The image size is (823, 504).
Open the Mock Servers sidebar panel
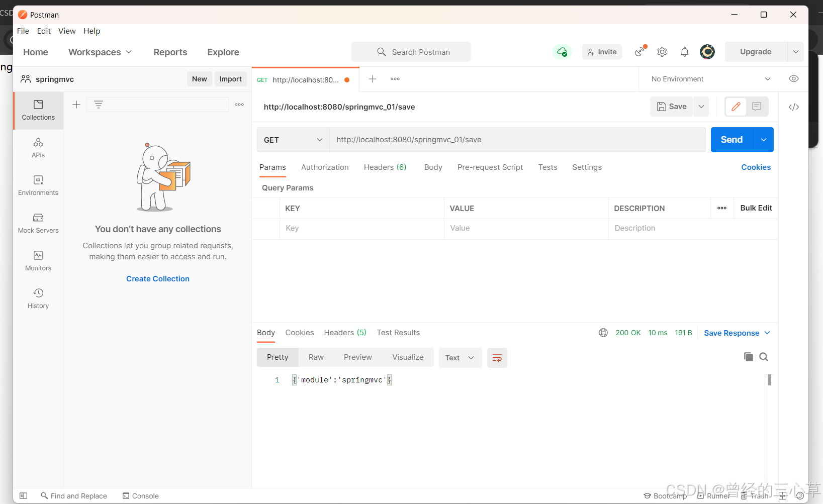click(x=38, y=223)
